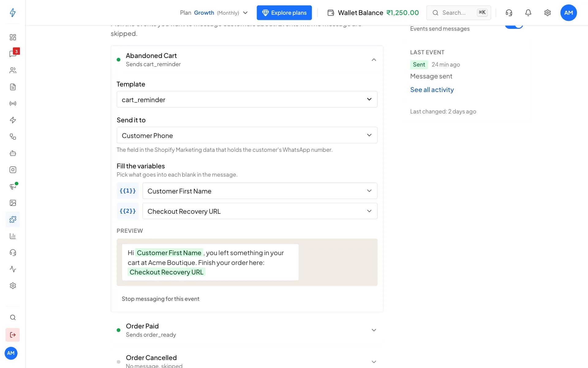Open the automation bolt icon in sidebar

pyautogui.click(x=13, y=120)
